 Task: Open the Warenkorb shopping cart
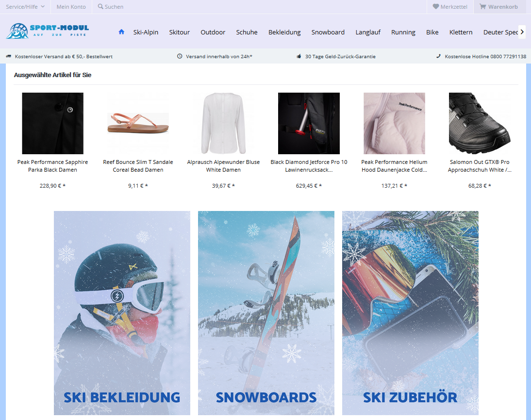(x=498, y=7)
